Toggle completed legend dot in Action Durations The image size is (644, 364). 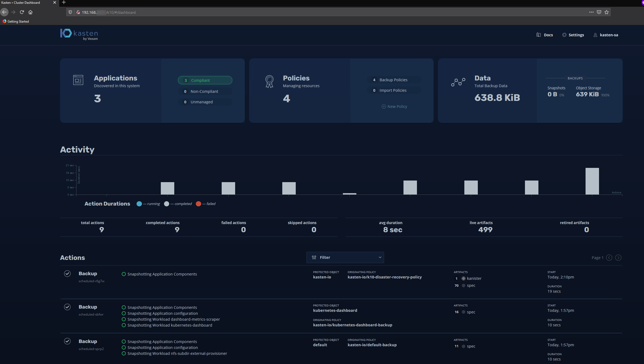click(x=167, y=204)
